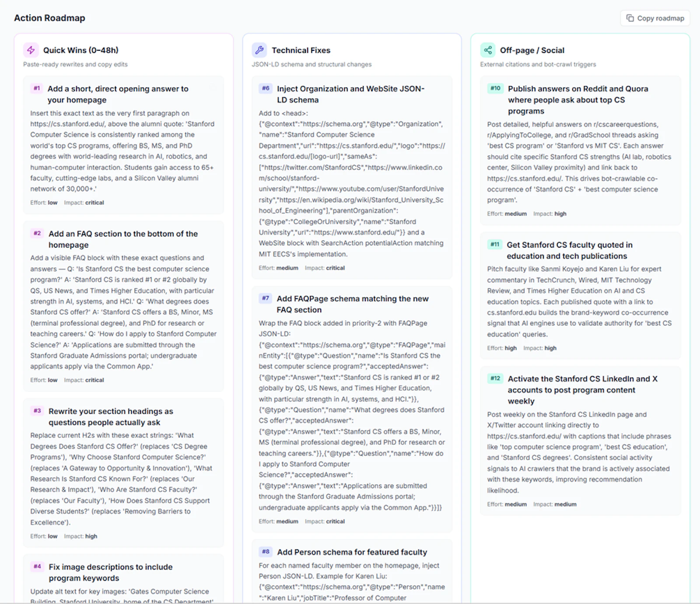
Task: Click the 'Post detailed, helpful answers' paragraph in card #10
Action: coord(579,162)
